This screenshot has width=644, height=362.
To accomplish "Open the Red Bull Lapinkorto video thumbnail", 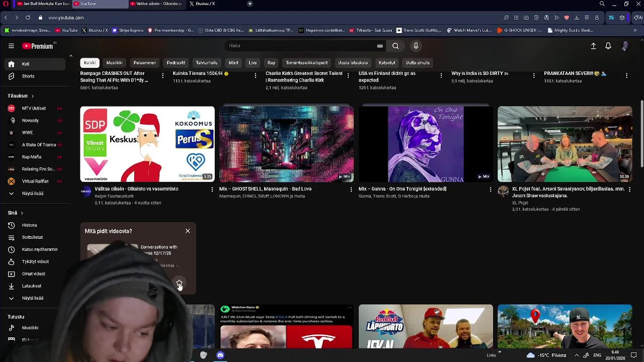I will (426, 327).
